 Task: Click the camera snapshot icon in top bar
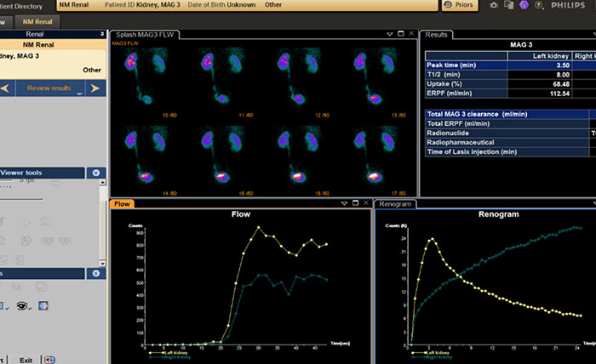pos(495,5)
